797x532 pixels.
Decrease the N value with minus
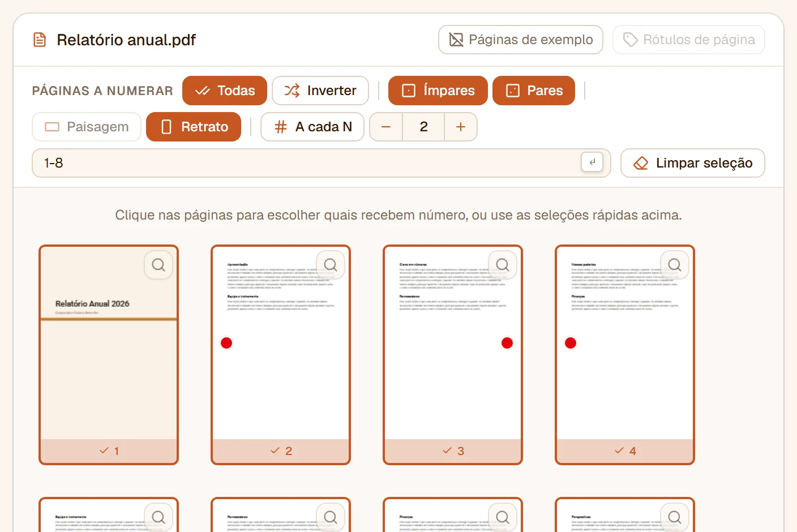coord(386,127)
